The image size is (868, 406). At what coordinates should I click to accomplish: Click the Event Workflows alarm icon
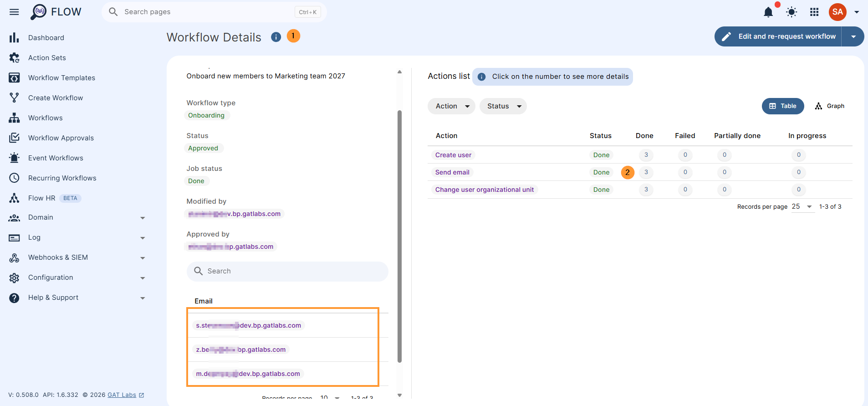pos(14,158)
